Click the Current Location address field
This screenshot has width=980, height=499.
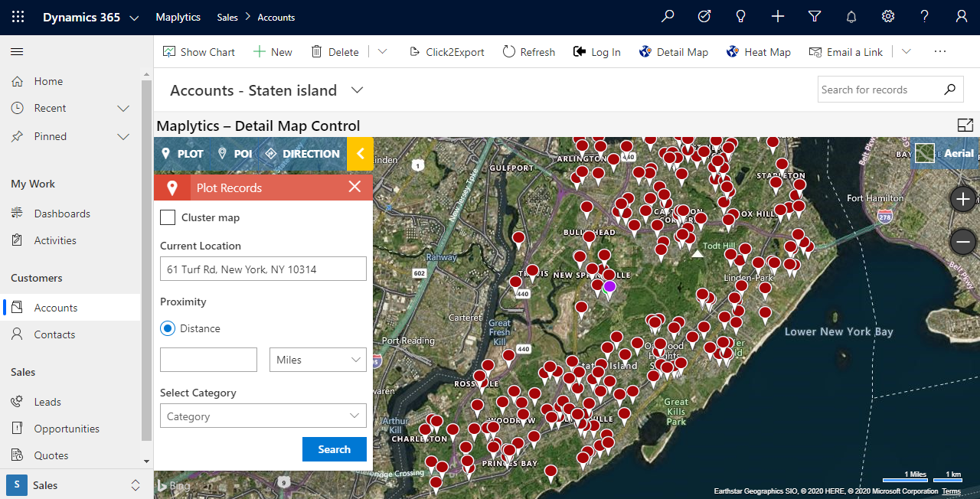point(263,269)
